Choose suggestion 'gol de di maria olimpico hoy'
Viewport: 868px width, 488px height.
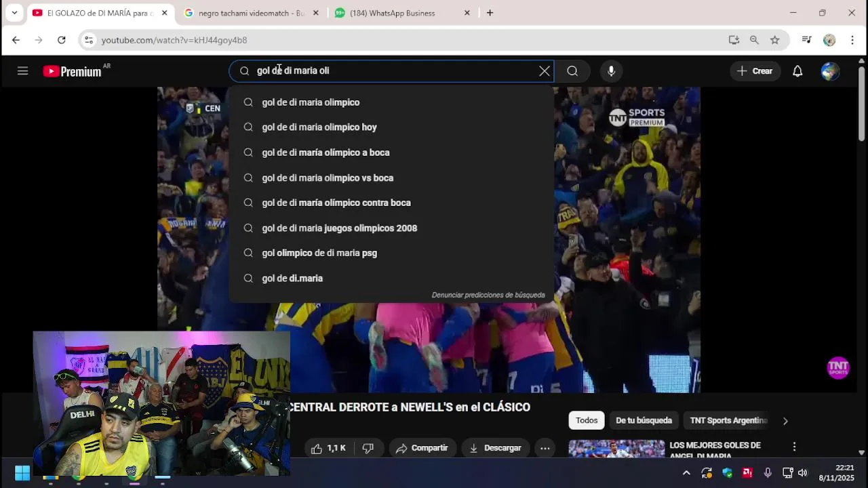tap(391, 127)
